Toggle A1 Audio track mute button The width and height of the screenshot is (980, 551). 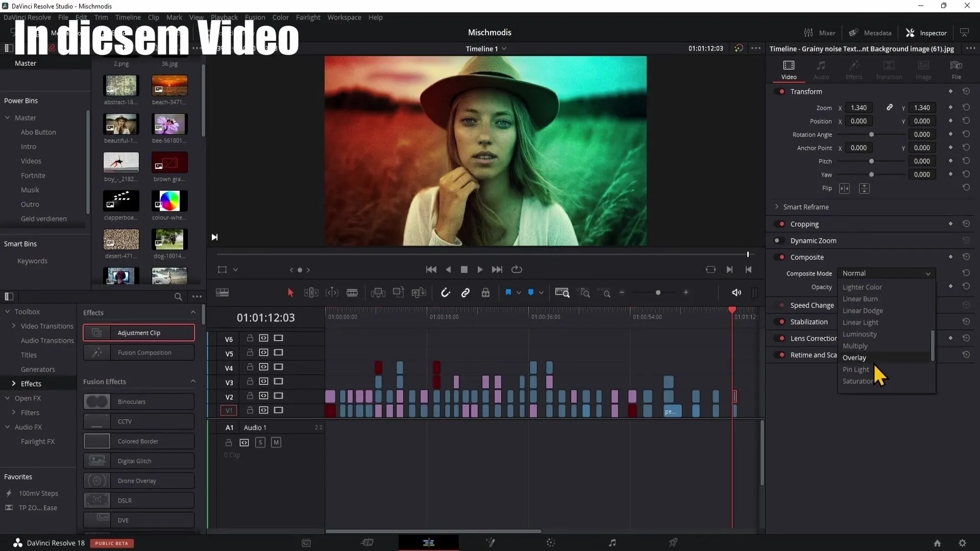point(276,443)
